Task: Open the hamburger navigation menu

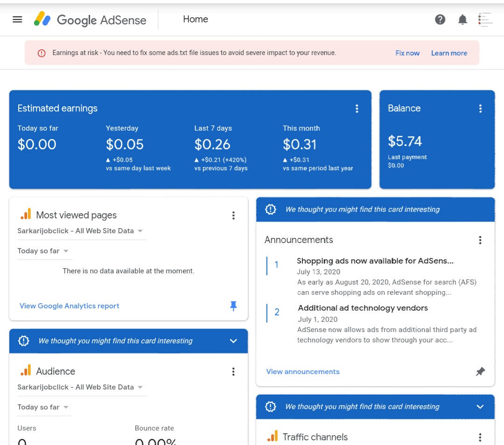Action: (x=17, y=20)
